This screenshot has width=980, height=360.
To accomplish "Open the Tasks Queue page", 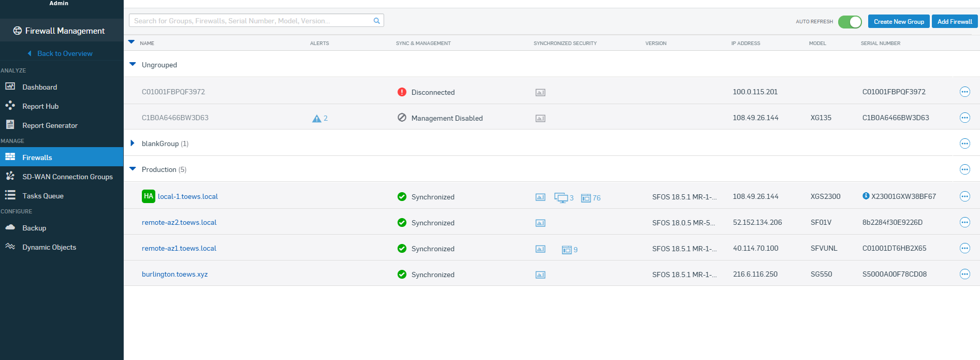I will pos(43,196).
